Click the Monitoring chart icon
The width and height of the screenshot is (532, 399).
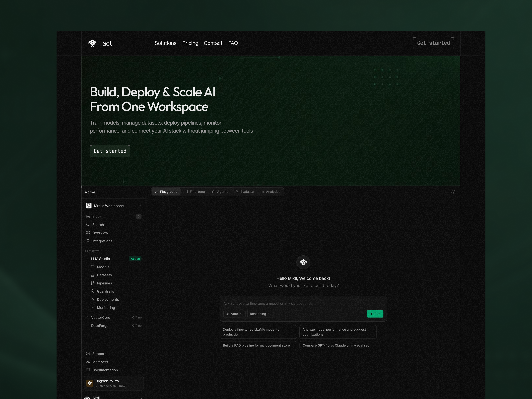[x=93, y=308]
